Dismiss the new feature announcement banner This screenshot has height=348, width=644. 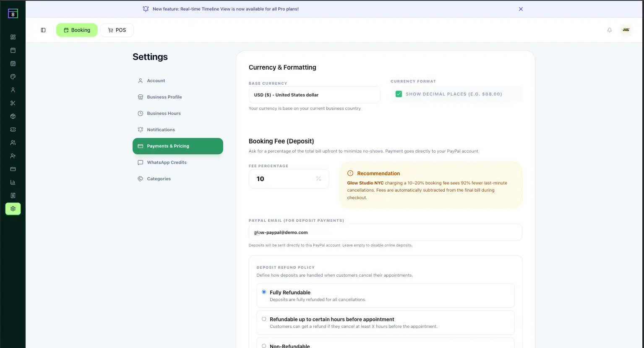point(521,9)
